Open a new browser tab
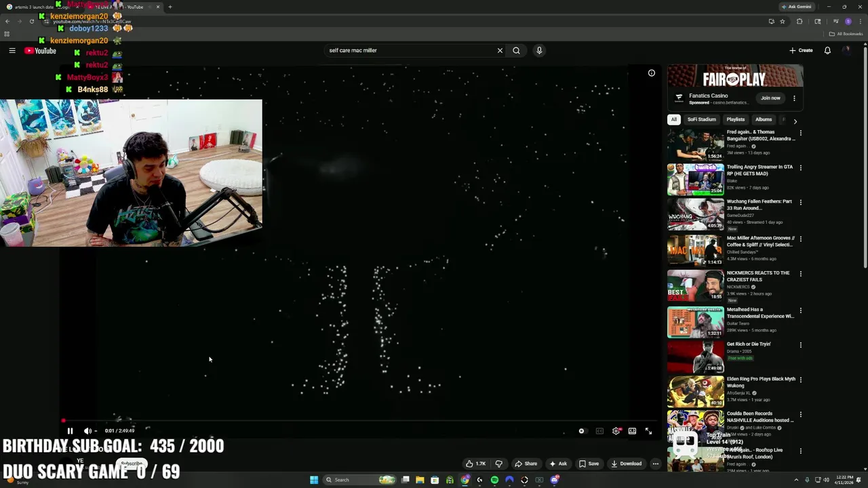 coord(170,7)
